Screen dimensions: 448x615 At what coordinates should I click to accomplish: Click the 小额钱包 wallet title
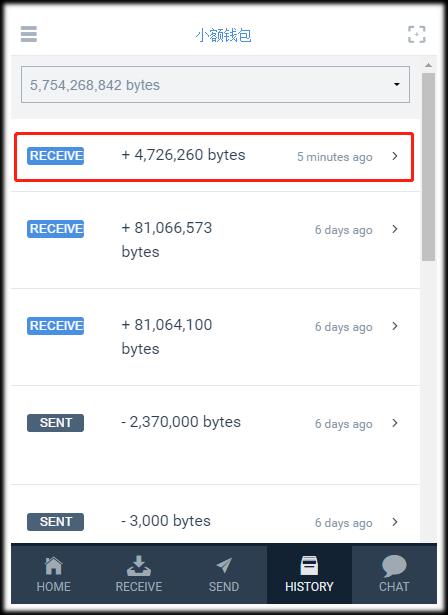click(224, 35)
